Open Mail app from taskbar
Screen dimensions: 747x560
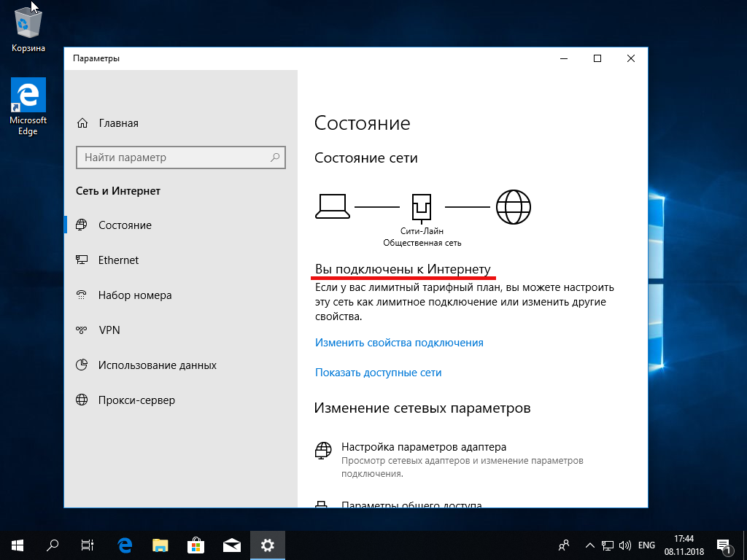pyautogui.click(x=232, y=545)
